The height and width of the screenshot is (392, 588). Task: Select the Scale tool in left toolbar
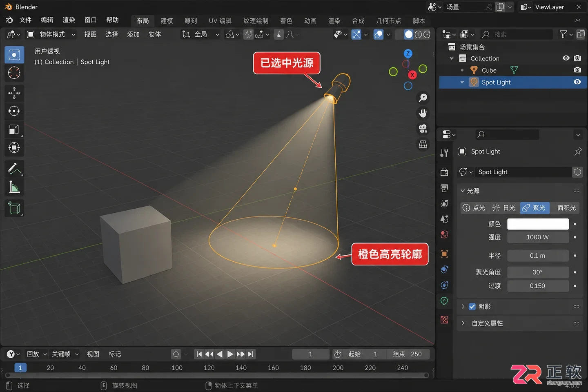[14, 129]
